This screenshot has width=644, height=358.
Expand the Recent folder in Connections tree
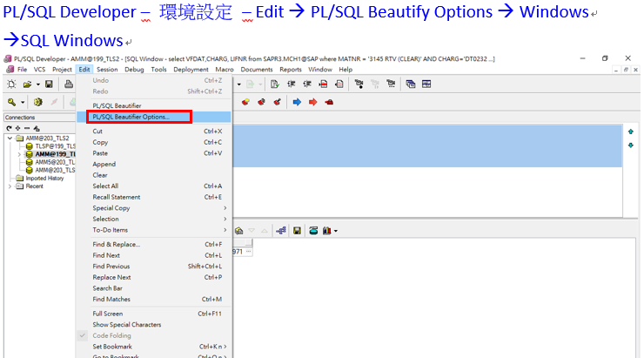(x=10, y=186)
